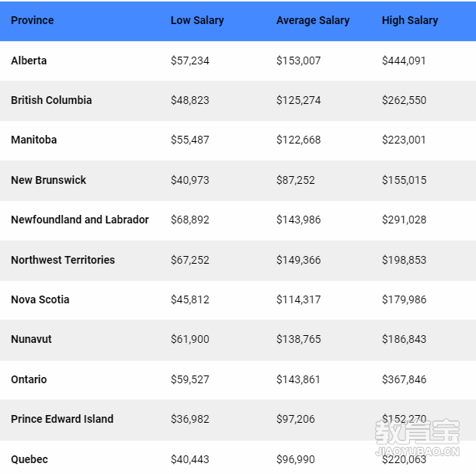
Task: Select the Average Salary column header
Action: pos(313,20)
